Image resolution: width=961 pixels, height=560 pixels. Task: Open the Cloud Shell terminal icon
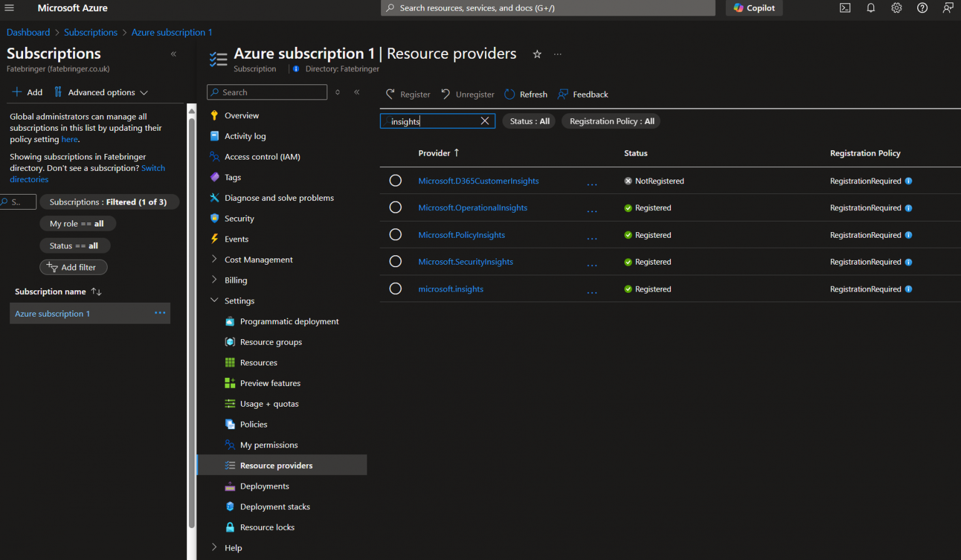click(845, 8)
